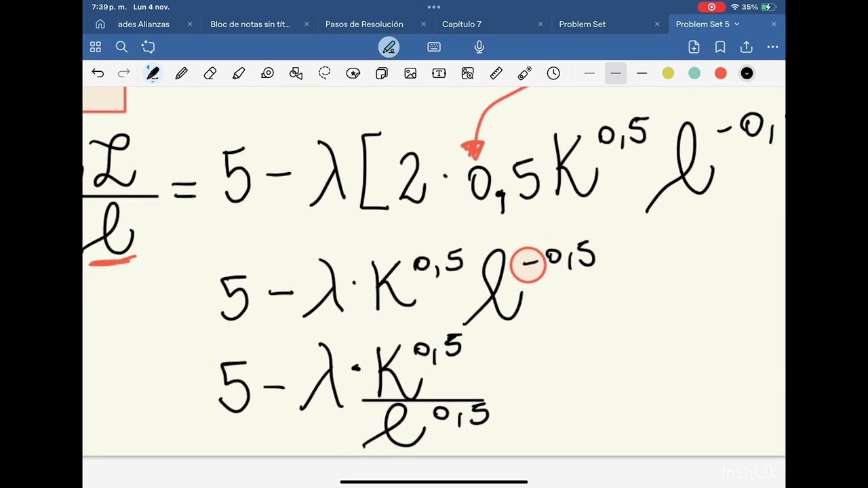Select the fountain pen tool
The image size is (868, 488).
click(153, 73)
